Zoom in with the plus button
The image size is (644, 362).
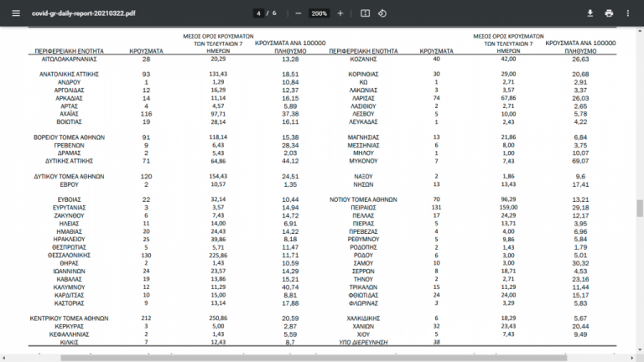(x=340, y=13)
